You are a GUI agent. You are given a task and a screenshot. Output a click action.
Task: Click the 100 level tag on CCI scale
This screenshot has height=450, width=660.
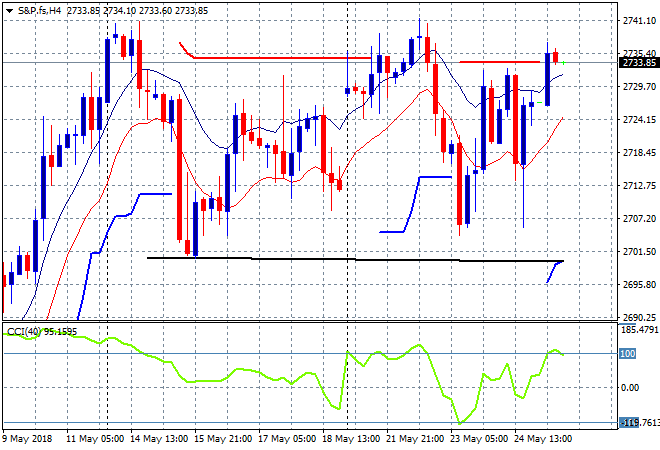(627, 354)
